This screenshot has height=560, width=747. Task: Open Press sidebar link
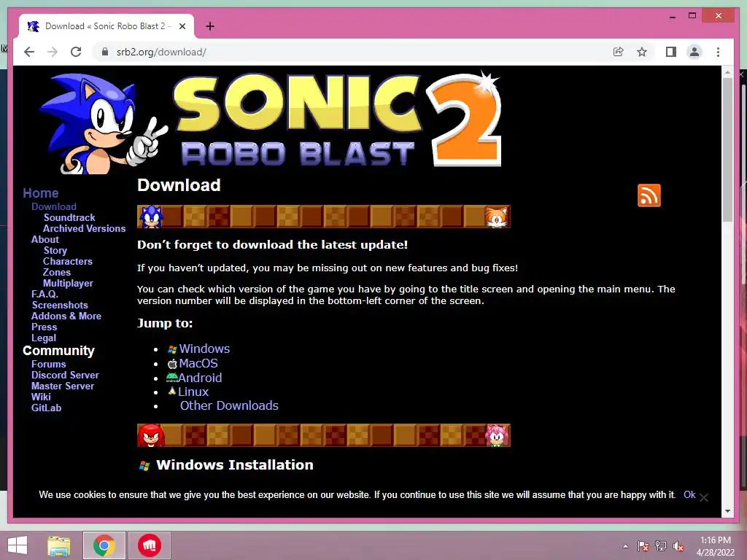(x=44, y=327)
